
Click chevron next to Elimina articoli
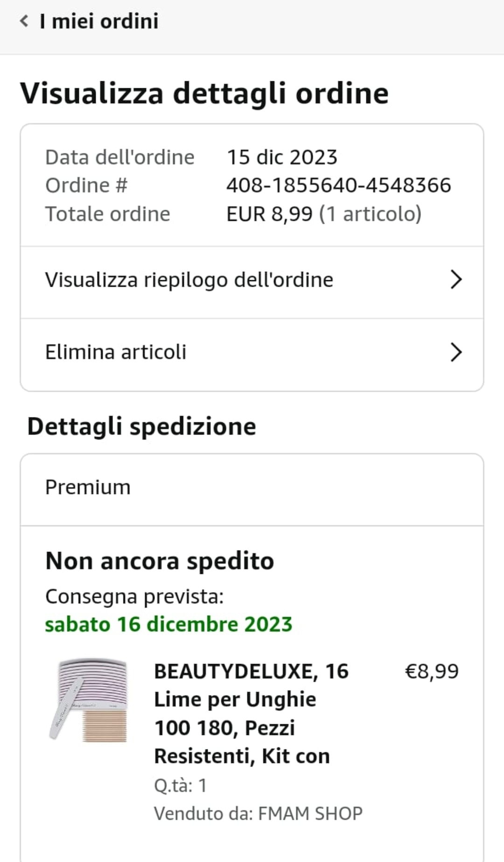click(x=456, y=352)
